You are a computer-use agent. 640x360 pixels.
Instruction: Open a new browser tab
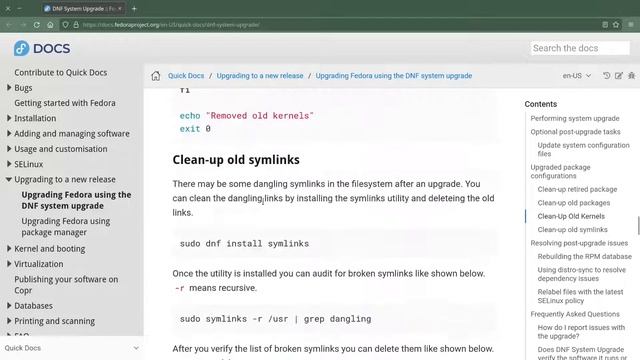(x=134, y=8)
